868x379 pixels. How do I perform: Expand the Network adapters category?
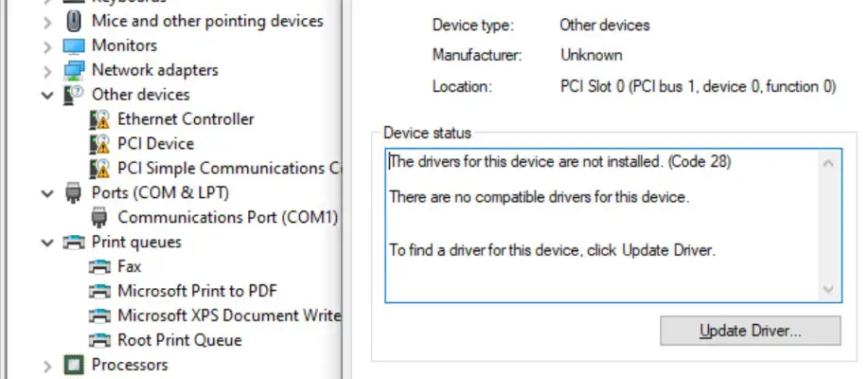[47, 70]
